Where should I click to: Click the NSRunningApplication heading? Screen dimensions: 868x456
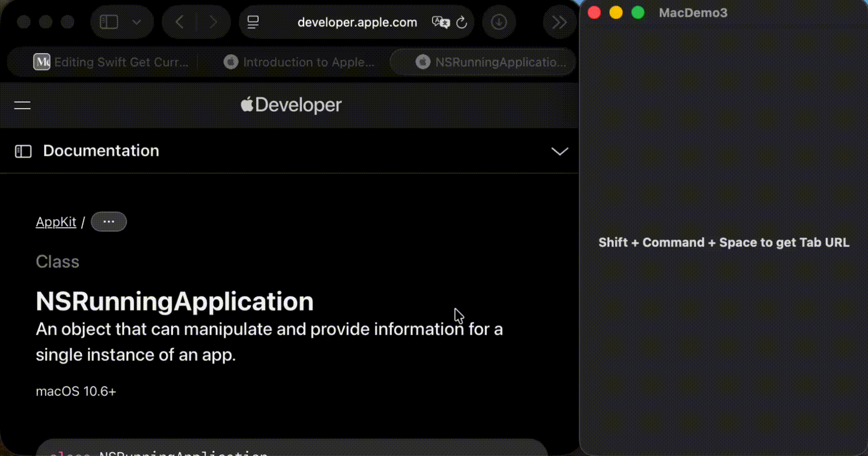(175, 301)
